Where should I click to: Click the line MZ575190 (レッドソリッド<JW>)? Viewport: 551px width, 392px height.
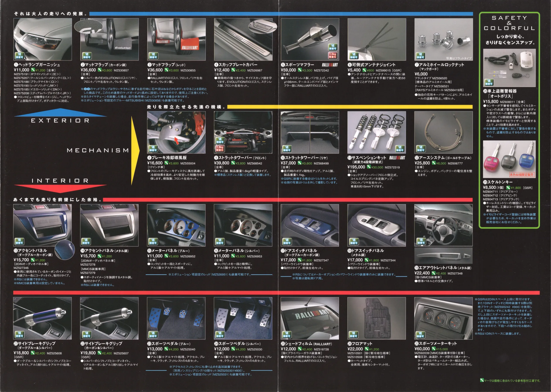coord(36,85)
